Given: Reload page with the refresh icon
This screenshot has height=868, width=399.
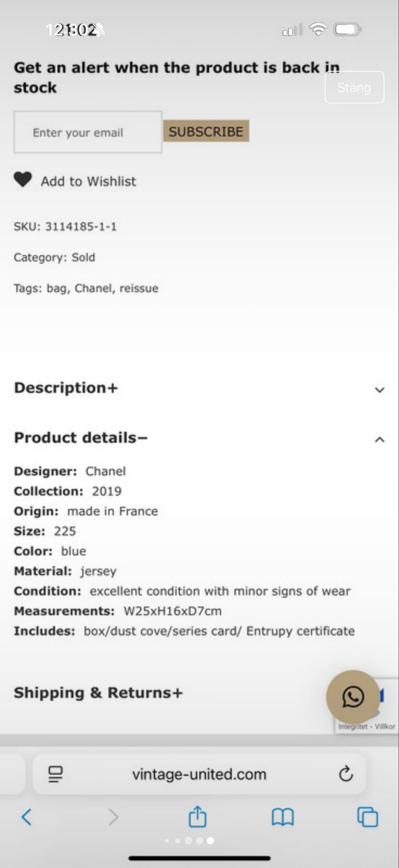Looking at the screenshot, I should click(346, 774).
